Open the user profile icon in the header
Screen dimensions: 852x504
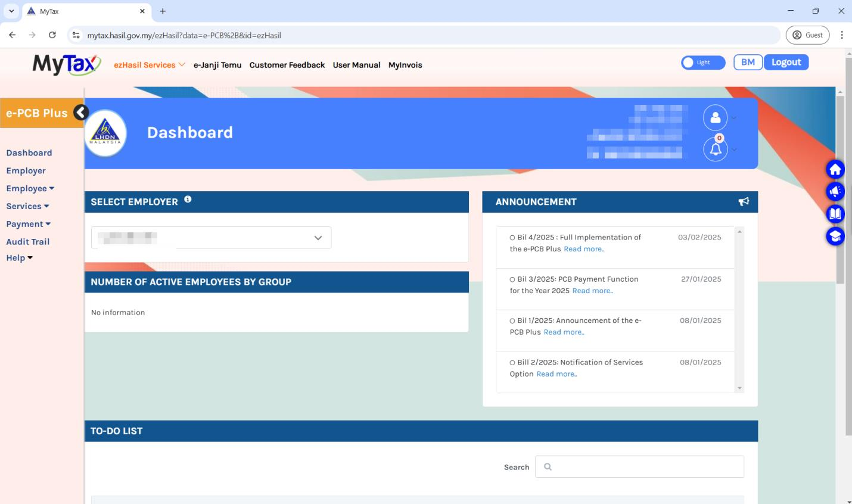(x=716, y=117)
